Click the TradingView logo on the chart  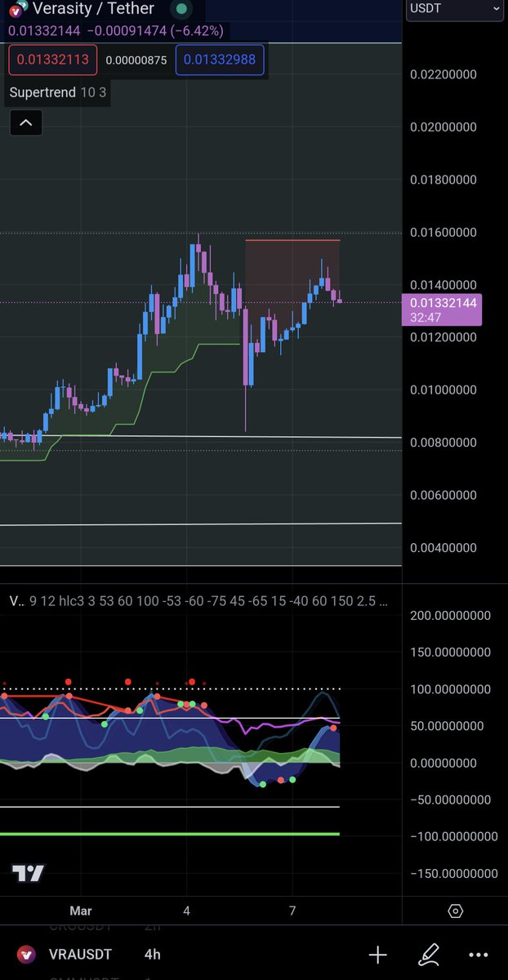tap(28, 873)
